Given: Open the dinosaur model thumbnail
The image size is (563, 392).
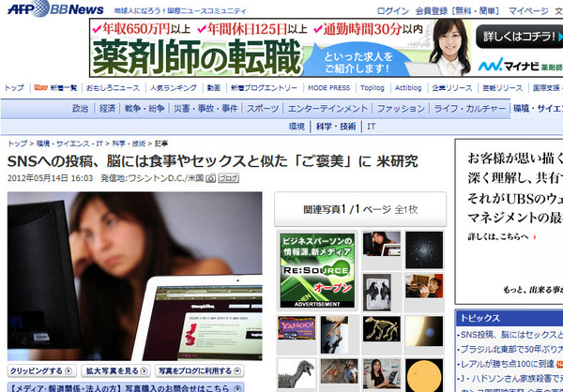Looking at the screenshot, I should (x=297, y=373).
